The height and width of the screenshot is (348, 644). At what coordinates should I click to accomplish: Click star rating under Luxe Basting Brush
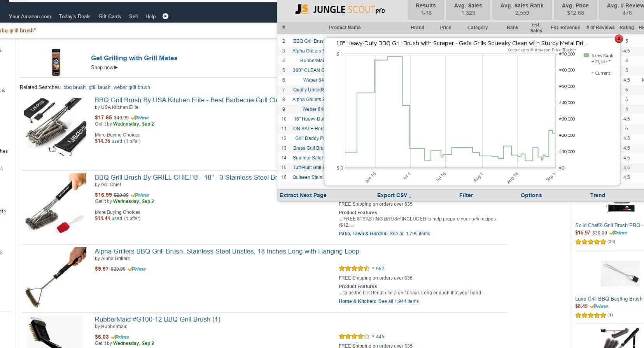pos(590,315)
